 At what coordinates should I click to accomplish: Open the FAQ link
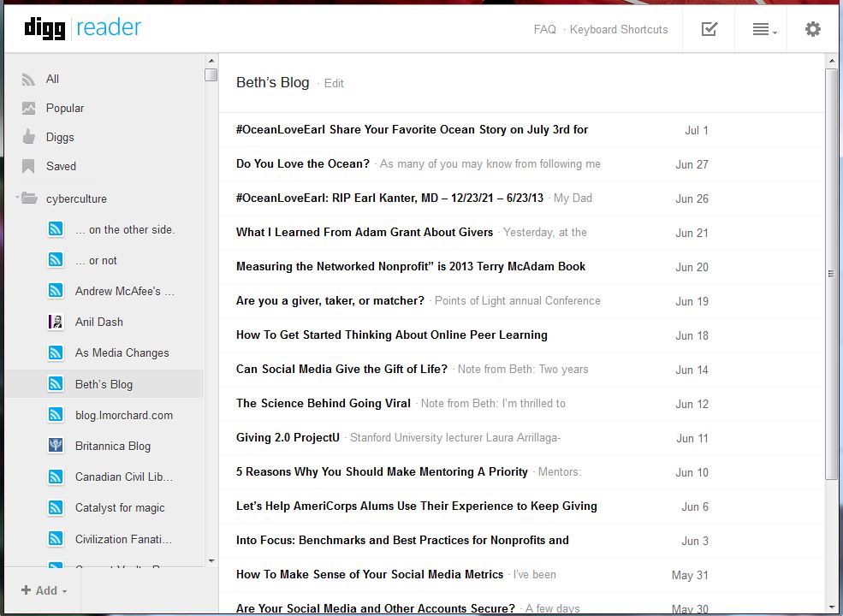pos(544,30)
